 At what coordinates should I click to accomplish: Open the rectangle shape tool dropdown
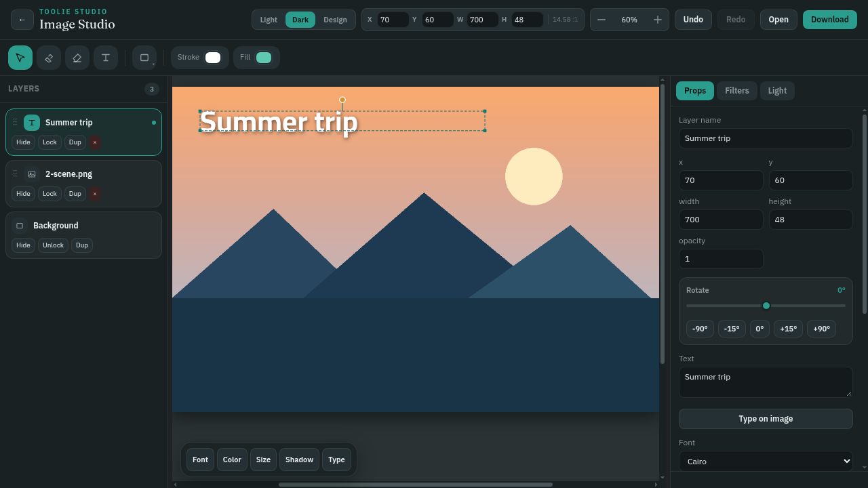tap(144, 58)
